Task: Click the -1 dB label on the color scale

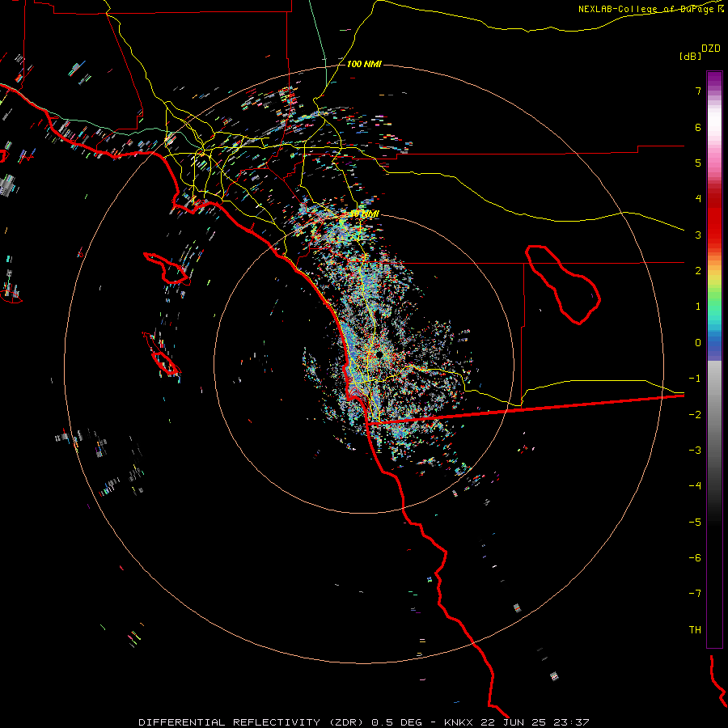Action: pyautogui.click(x=695, y=379)
